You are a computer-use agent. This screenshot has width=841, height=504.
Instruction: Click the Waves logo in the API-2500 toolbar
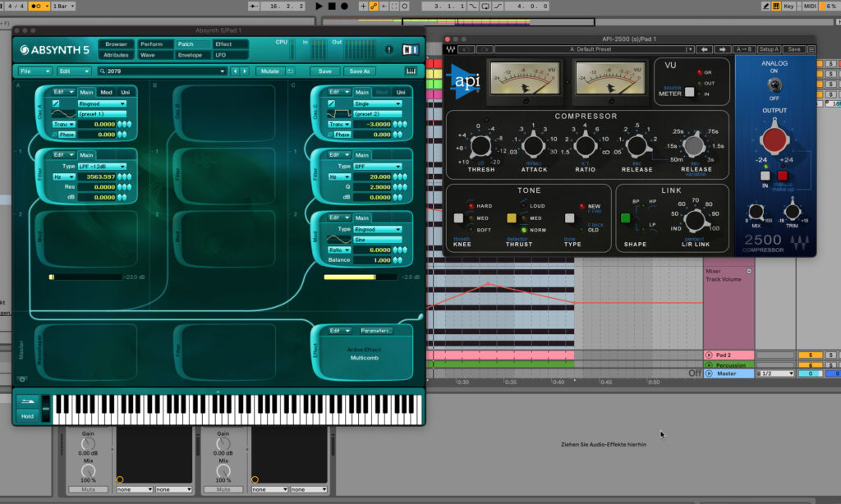tap(451, 49)
